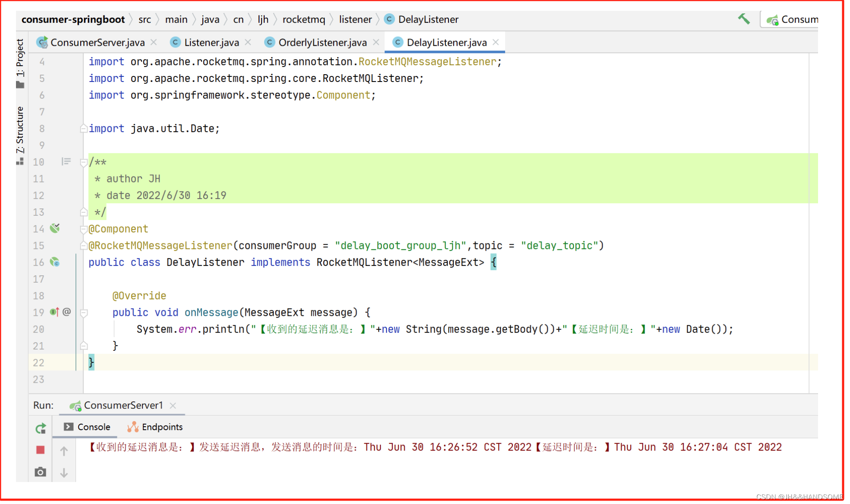Click the implements-method gutter icon at line 19
850x504 pixels.
pyautogui.click(x=54, y=312)
